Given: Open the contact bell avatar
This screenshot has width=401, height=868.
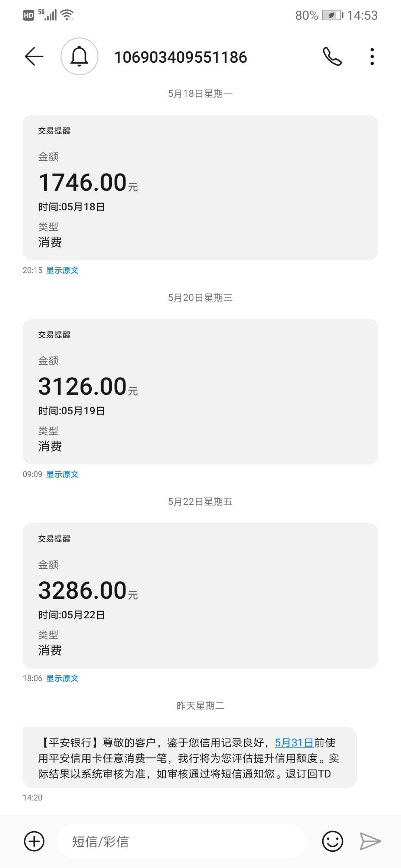Looking at the screenshot, I should [x=79, y=57].
